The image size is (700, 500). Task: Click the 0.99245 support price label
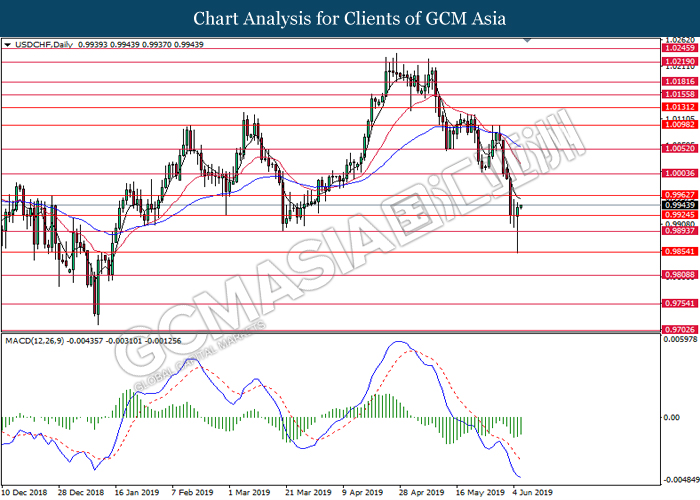pyautogui.click(x=680, y=215)
